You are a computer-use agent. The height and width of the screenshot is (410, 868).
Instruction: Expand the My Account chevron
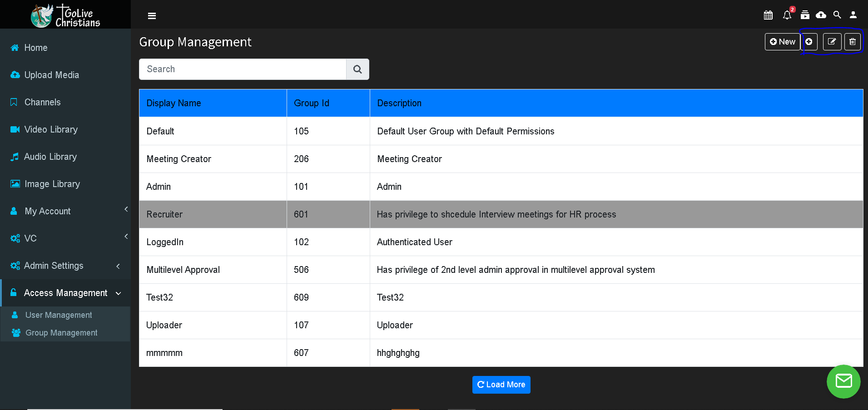(126, 209)
